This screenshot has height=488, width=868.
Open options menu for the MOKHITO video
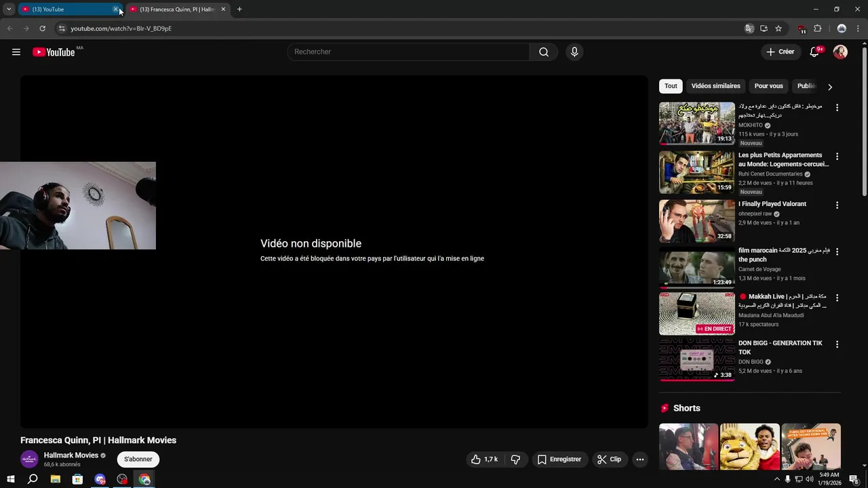(837, 108)
